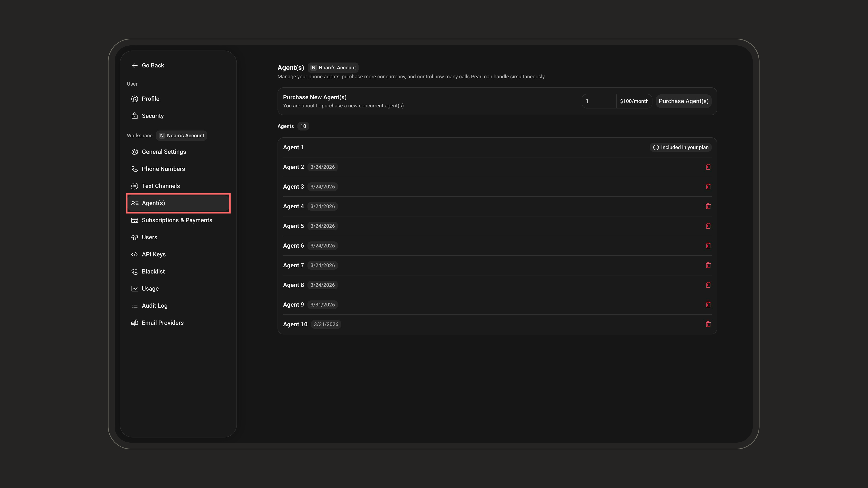Click Agent 2 date 3/24/2026
Image resolution: width=868 pixels, height=488 pixels.
pyautogui.click(x=322, y=167)
